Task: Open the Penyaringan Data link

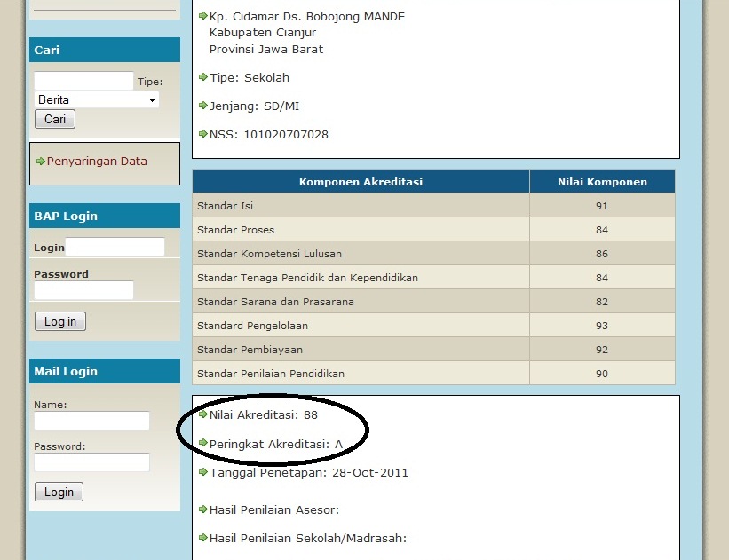Action: click(97, 162)
